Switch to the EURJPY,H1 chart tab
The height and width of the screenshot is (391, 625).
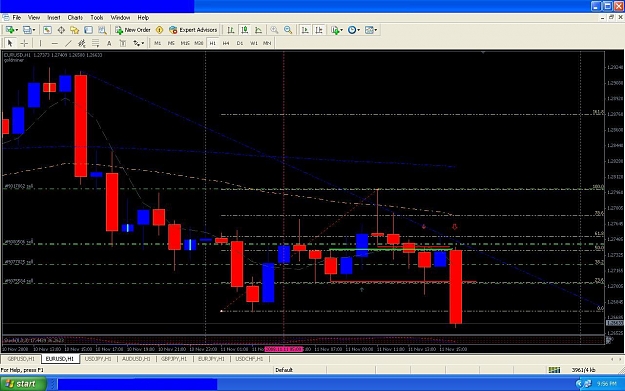[x=211, y=359]
